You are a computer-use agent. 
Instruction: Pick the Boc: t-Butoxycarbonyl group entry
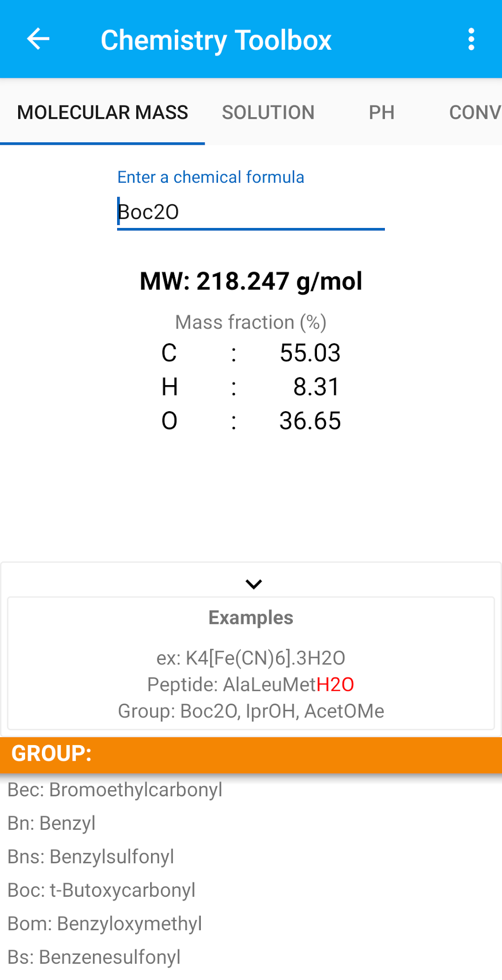(x=102, y=890)
